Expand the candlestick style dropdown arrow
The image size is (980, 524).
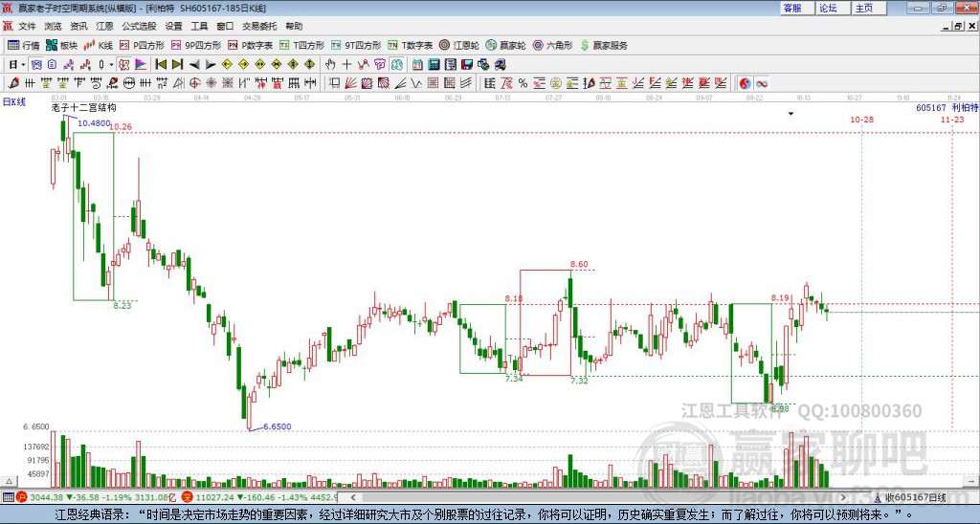(111, 64)
